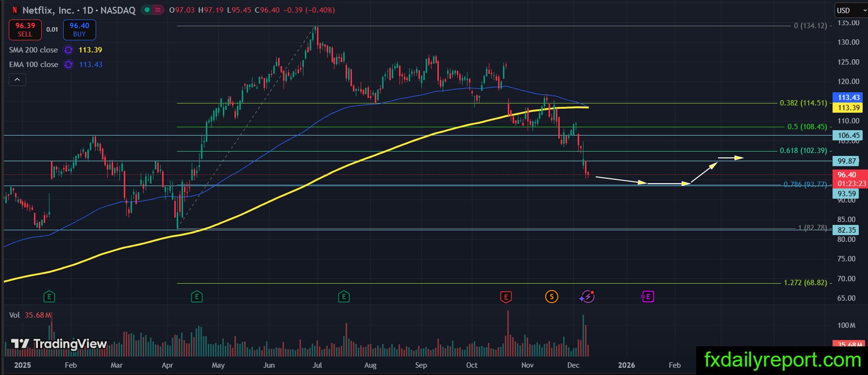Screen dimensions: 868x375
Task: Click the purple refresh icon beside EMA 100 close
Action: pyautogui.click(x=68, y=65)
